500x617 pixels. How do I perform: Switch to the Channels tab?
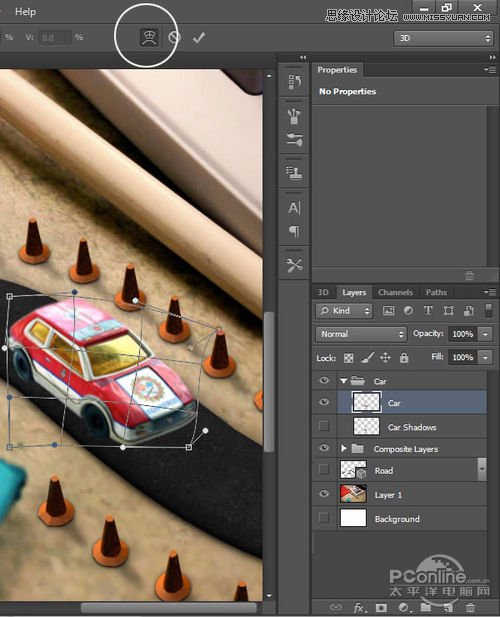(x=395, y=292)
